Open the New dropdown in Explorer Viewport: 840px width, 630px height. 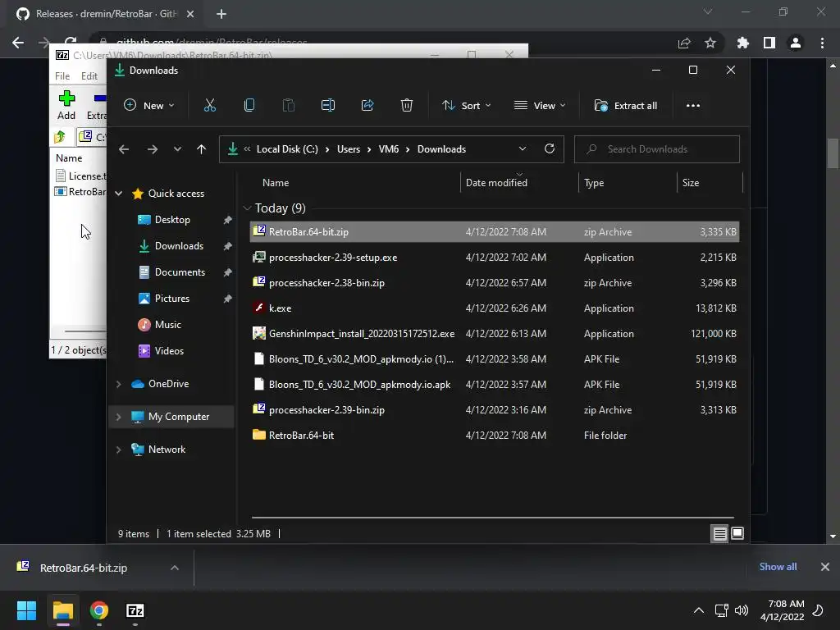coord(149,106)
